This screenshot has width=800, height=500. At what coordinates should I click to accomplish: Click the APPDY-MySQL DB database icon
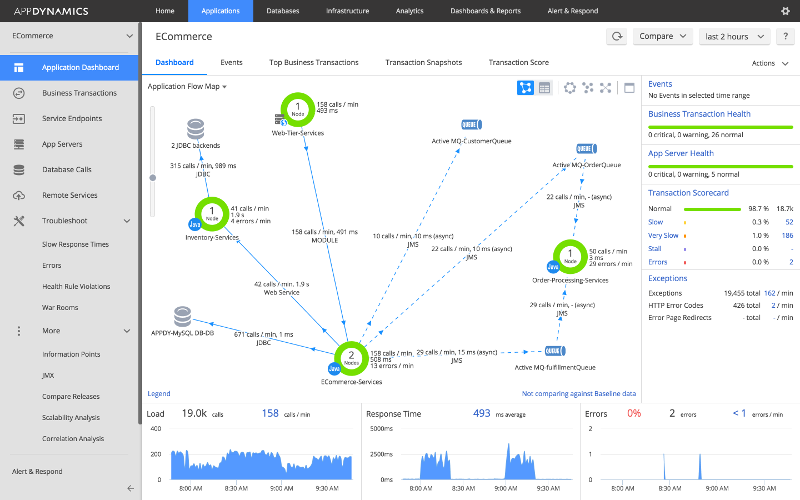(183, 317)
